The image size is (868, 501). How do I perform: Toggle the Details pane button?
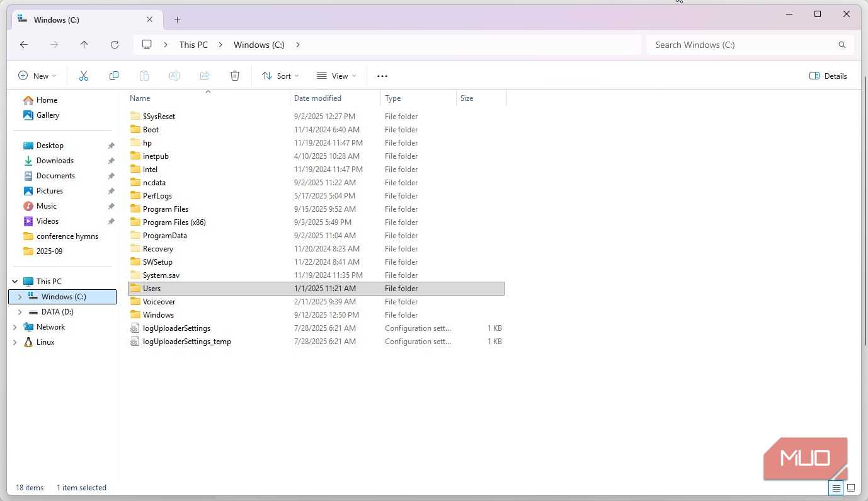pos(828,76)
